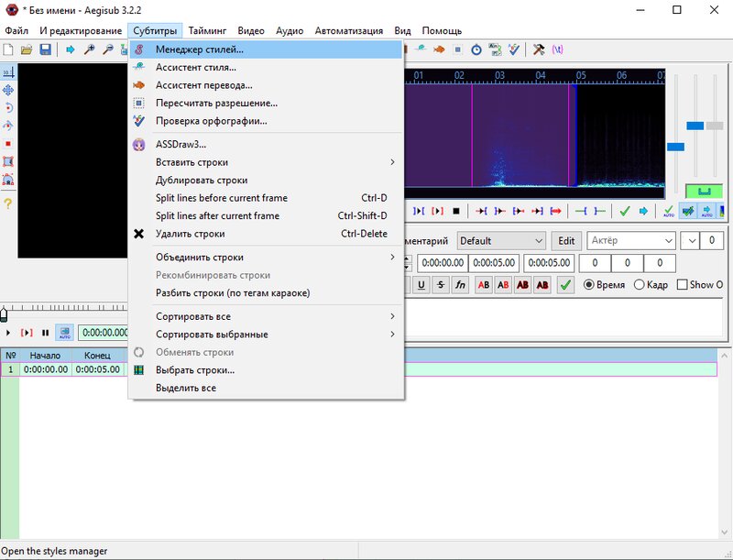Toggle audio auto-scroll AUTO arrow button
This screenshot has width=733, height=560.
pyautogui.click(x=706, y=212)
